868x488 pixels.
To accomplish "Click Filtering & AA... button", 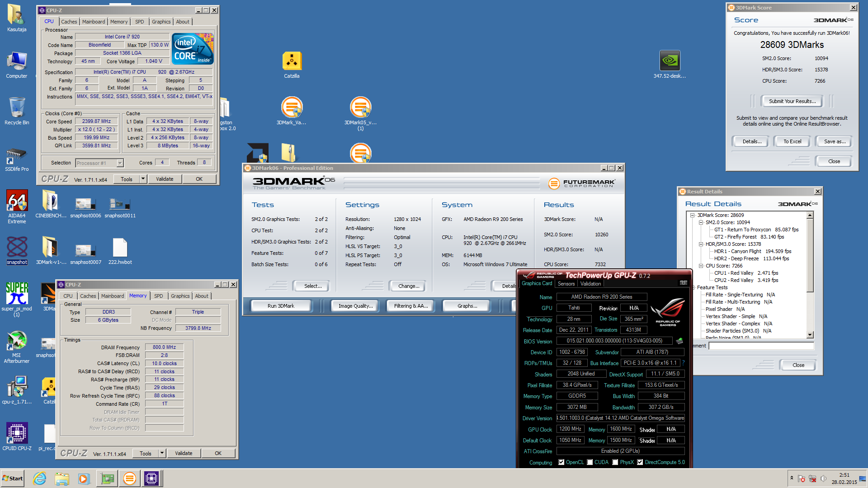I will (410, 306).
